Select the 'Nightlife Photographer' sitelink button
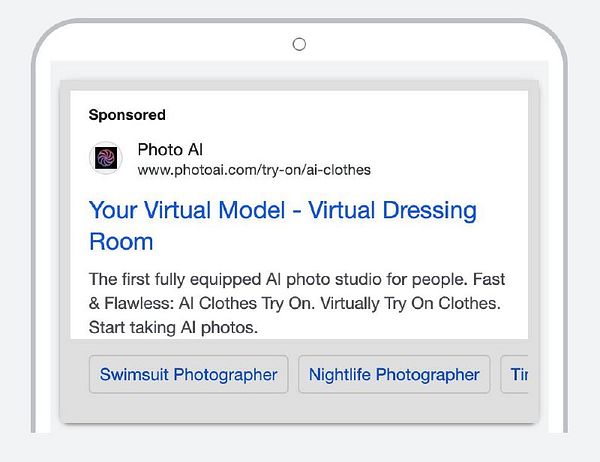Viewport: 600px width, 462px height. [394, 374]
